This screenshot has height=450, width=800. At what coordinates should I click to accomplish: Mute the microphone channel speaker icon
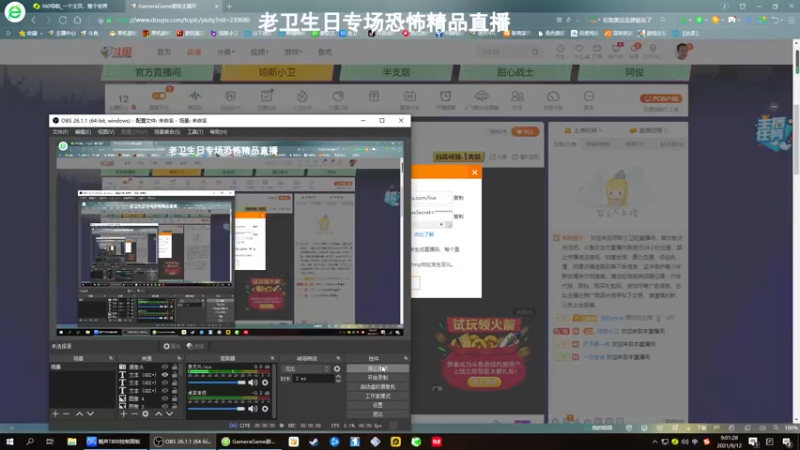(x=253, y=382)
